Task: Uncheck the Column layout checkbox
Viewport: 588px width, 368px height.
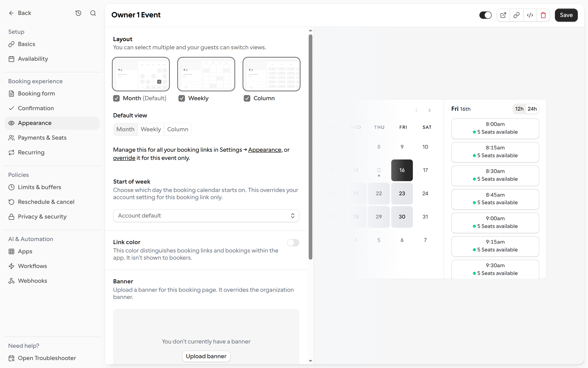Action: [247, 98]
